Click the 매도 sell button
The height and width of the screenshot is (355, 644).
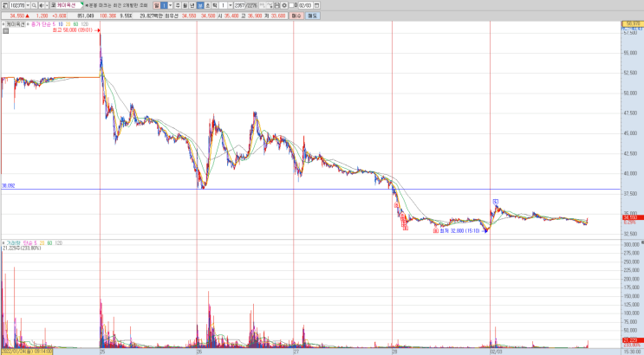click(313, 16)
